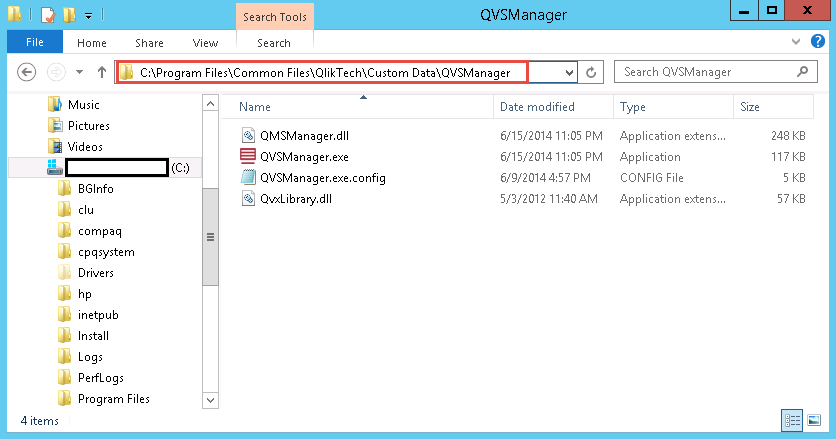Open the recent locations dropdown
Viewport: 836px width, 439px height.
79,72
